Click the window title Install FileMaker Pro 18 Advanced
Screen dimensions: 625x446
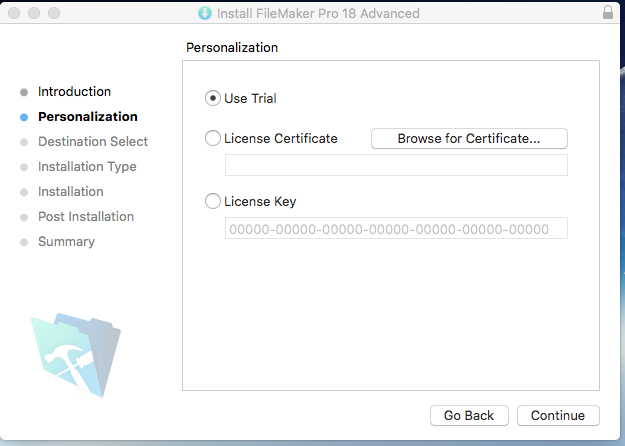pyautogui.click(x=318, y=14)
